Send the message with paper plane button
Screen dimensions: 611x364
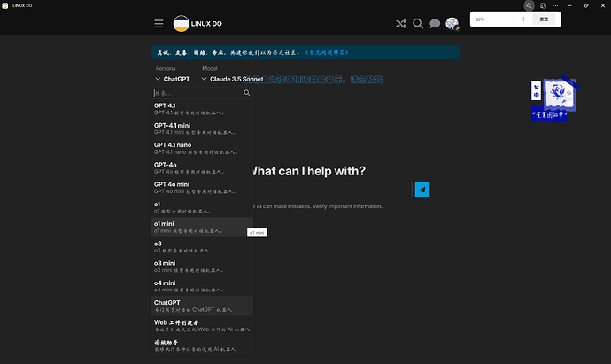[422, 190]
